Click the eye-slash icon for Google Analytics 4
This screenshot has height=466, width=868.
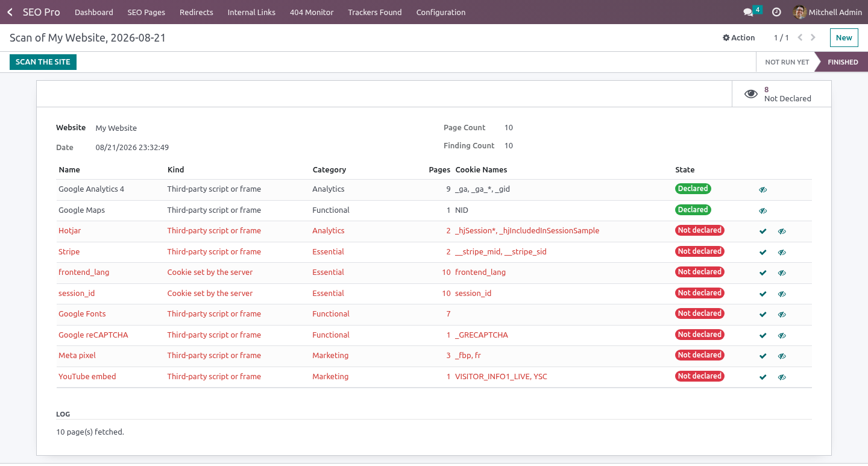click(763, 190)
